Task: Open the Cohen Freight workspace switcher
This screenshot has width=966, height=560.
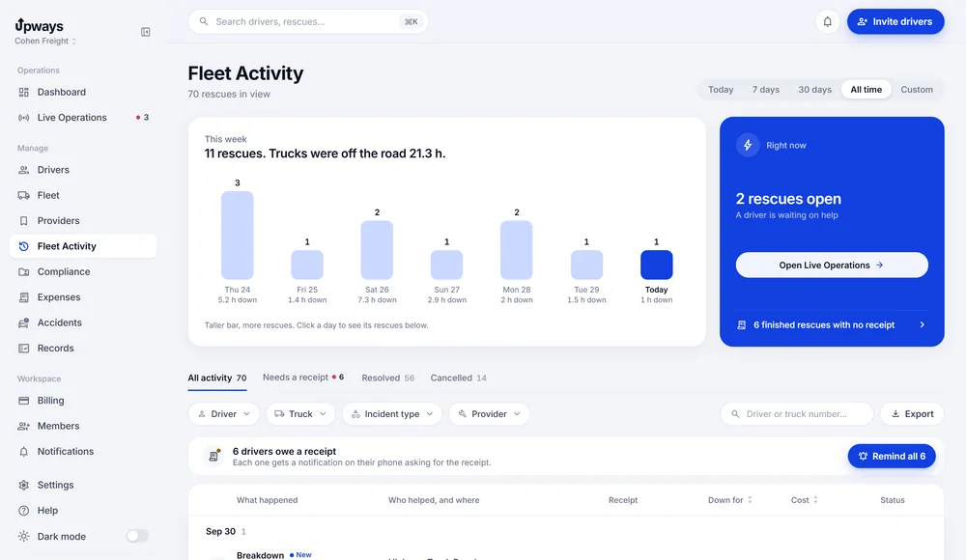Action: (45, 42)
